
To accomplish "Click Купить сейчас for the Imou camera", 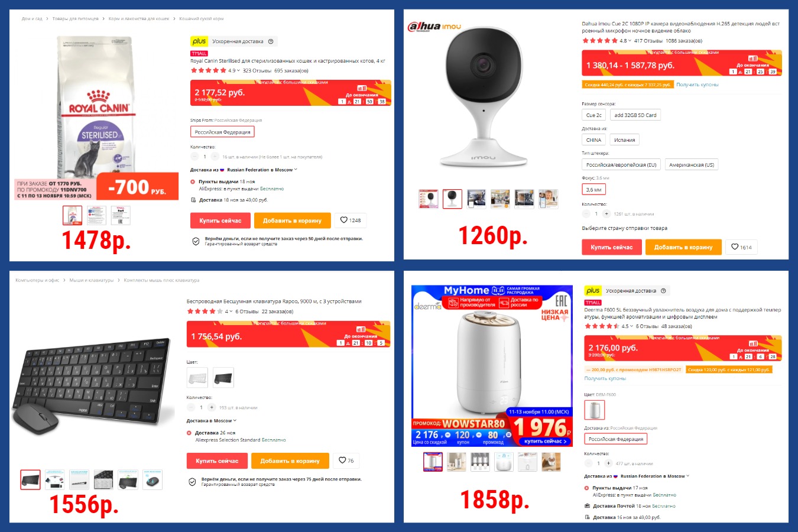I will pyautogui.click(x=611, y=247).
